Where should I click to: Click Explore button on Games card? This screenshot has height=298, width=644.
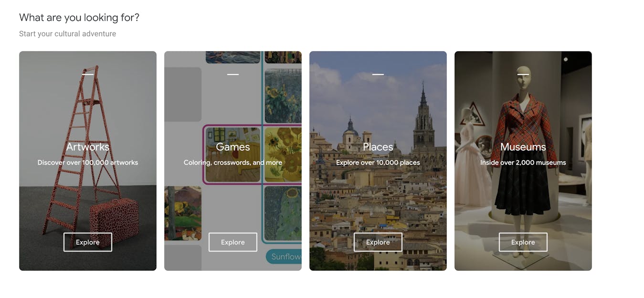(x=233, y=242)
